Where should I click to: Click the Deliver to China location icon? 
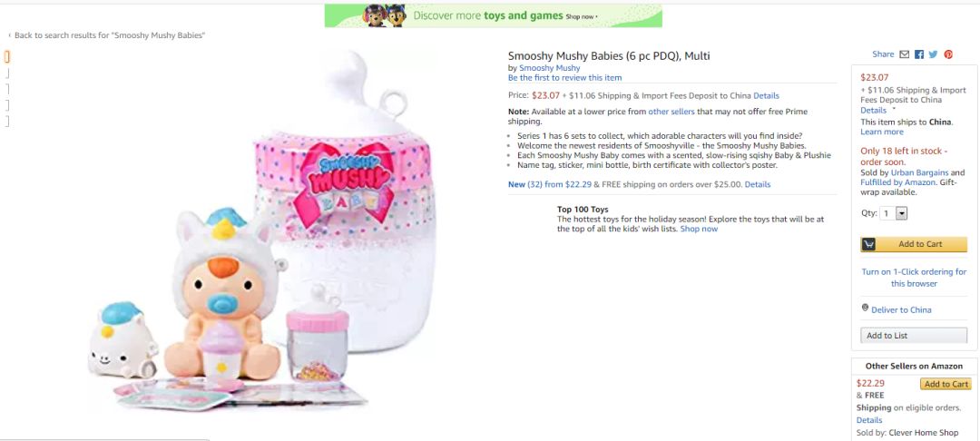pyautogui.click(x=865, y=308)
